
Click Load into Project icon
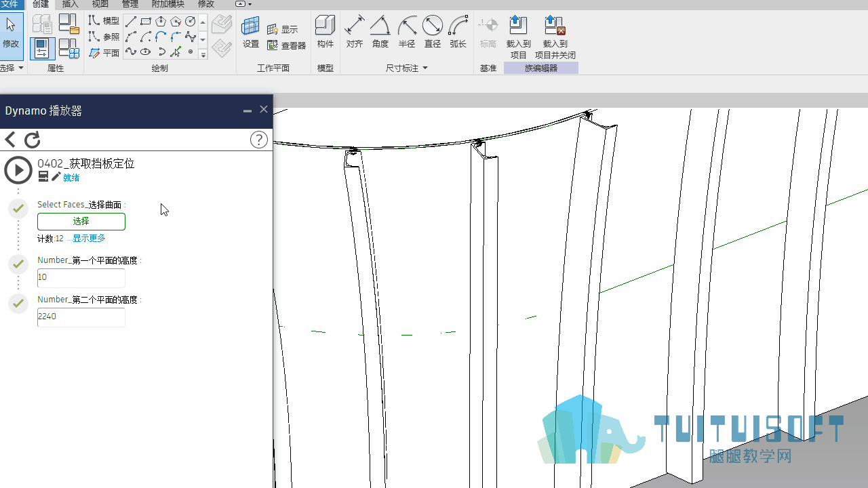518,37
